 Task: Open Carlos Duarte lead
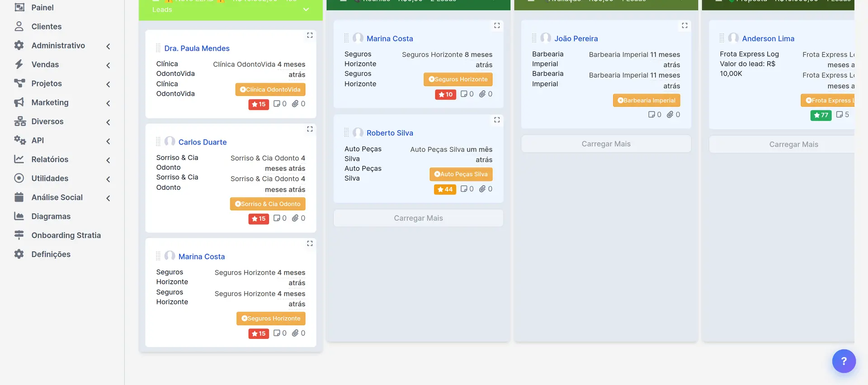(203, 142)
